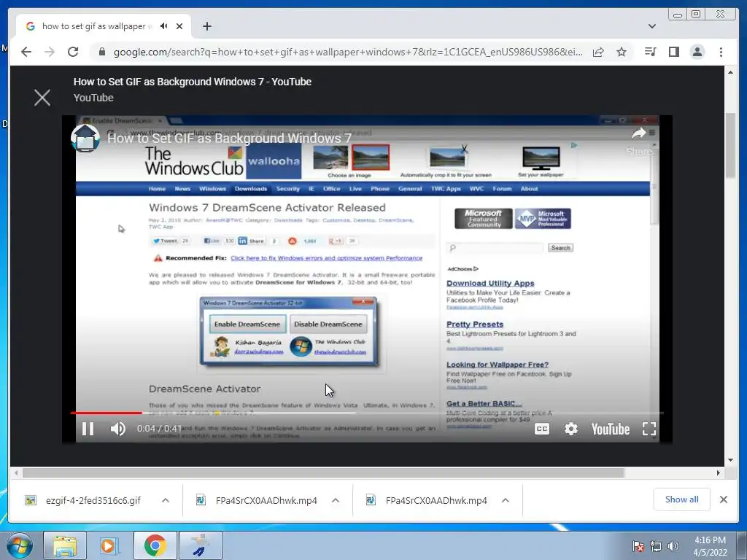This screenshot has height=560, width=747.
Task: Click the horizontal scrollbar
Action: [x=323, y=472]
